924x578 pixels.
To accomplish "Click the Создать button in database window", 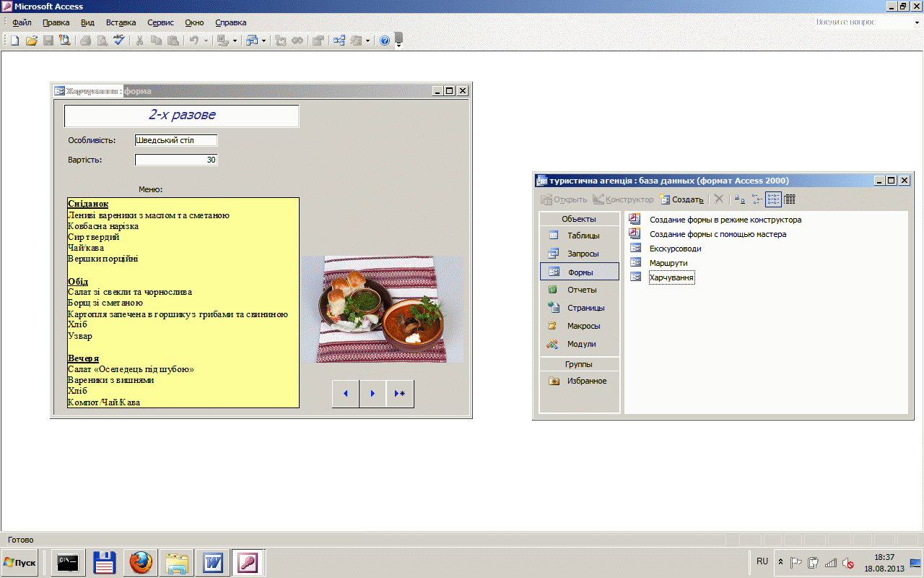I will pos(681,199).
